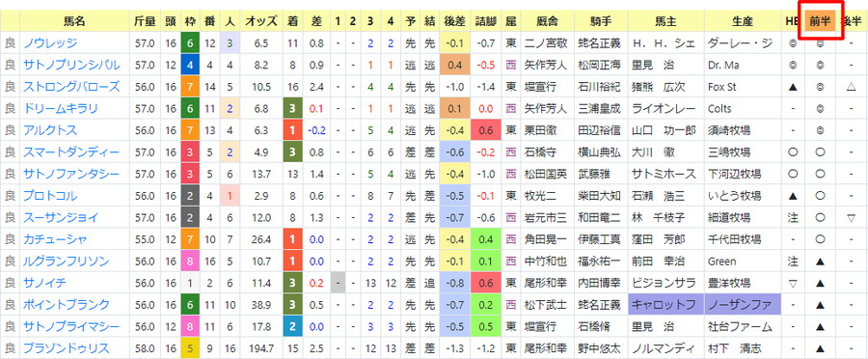Sort by the 馬主 column header
This screenshot has width=868, height=359.
666,21
